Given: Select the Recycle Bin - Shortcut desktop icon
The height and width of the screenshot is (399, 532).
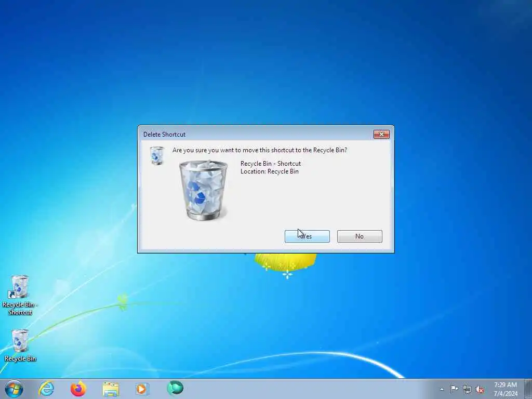Looking at the screenshot, I should pos(20,295).
